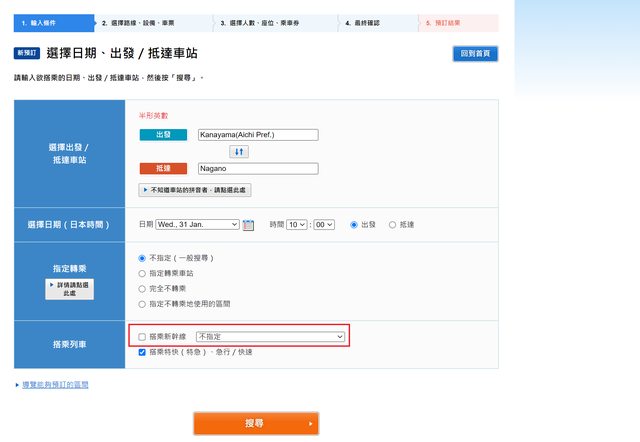Click the 回到首頁 button
Screen dimensions: 640x442
coord(475,54)
